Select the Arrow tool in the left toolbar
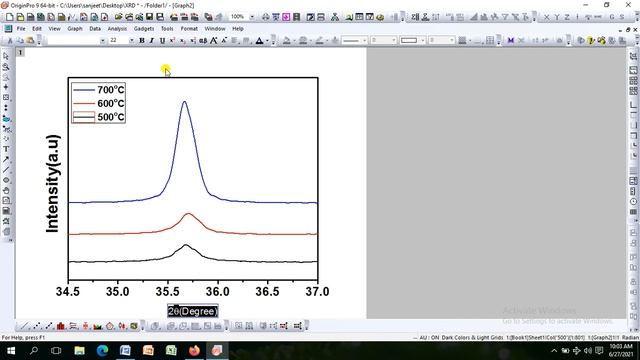Image resolution: width=640 pixels, height=360 pixels. point(6,160)
